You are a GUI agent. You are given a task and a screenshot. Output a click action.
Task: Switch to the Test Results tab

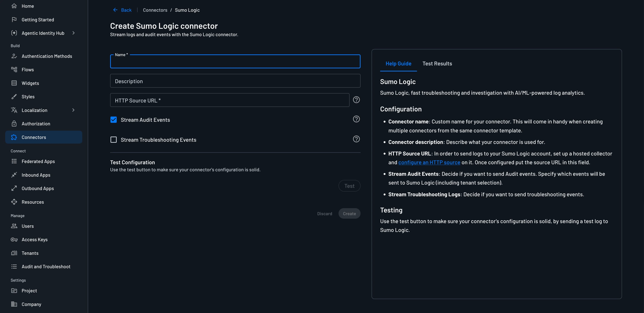pyautogui.click(x=437, y=64)
